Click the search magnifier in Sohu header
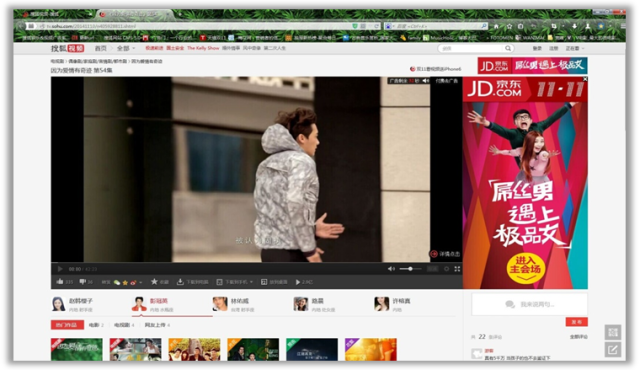Screen dimensions: 640x370 tap(508, 48)
